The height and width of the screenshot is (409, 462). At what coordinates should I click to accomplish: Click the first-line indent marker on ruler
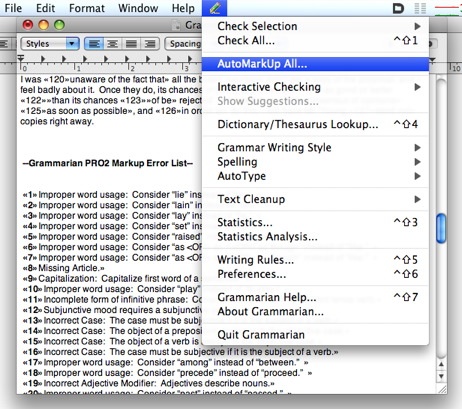point(21,58)
